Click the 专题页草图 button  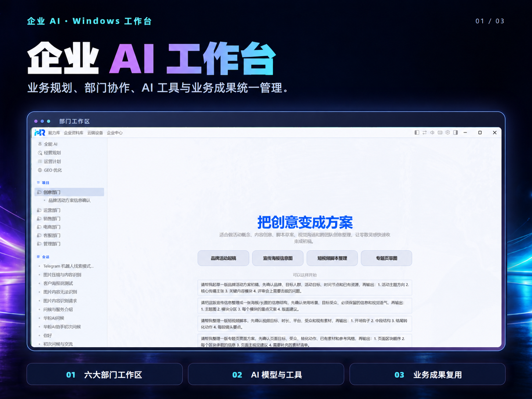tap(387, 258)
